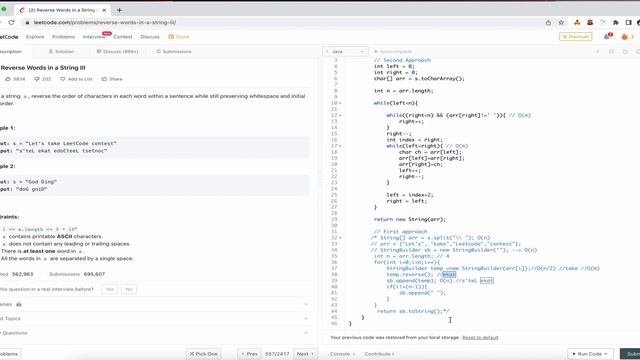The image size is (640, 360).
Task: Open a new browser tab with the plus button
Action: point(120,10)
